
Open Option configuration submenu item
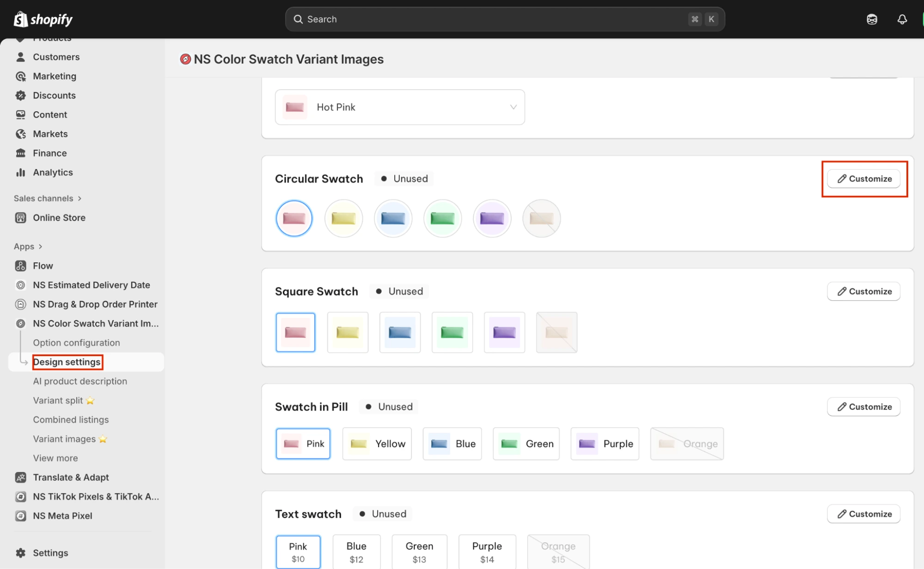tap(76, 343)
